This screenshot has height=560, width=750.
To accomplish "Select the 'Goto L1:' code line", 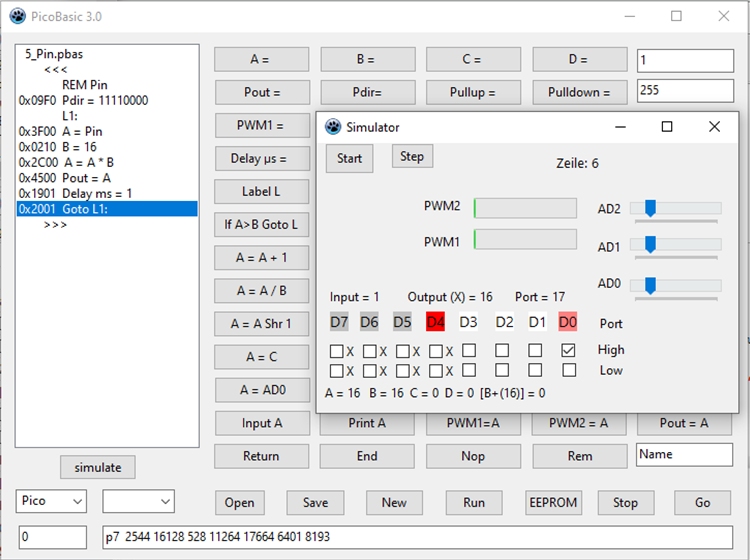I will [x=106, y=209].
